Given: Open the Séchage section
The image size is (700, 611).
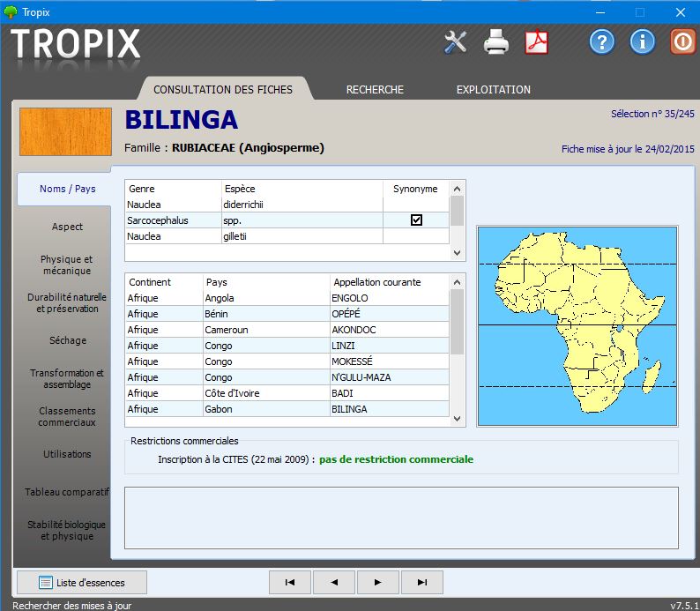Looking at the screenshot, I should (68, 340).
